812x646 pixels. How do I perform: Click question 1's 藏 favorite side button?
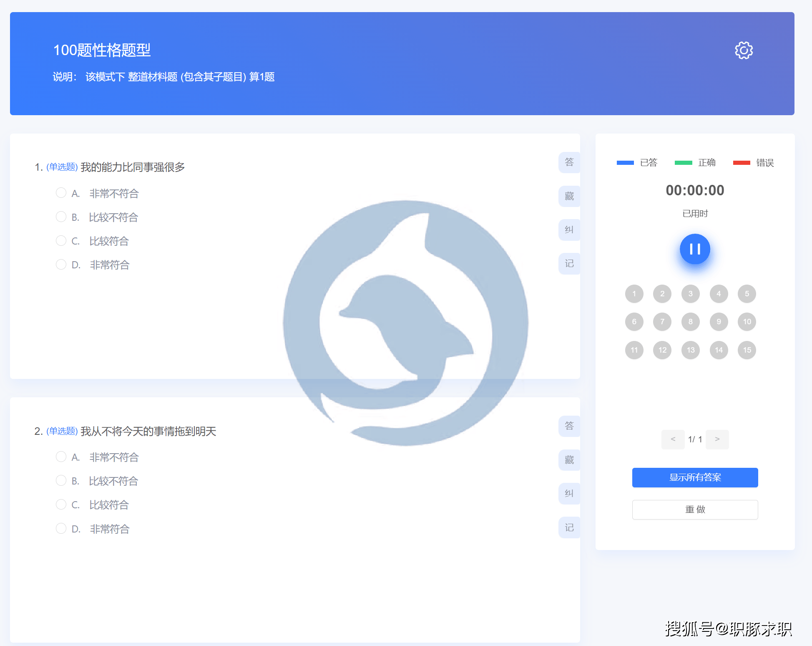(569, 196)
